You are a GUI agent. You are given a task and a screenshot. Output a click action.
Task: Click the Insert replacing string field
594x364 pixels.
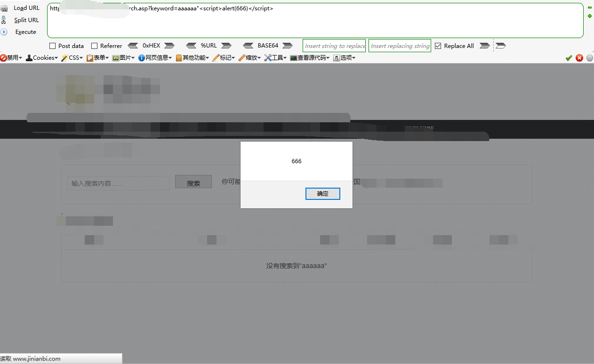pyautogui.click(x=400, y=46)
